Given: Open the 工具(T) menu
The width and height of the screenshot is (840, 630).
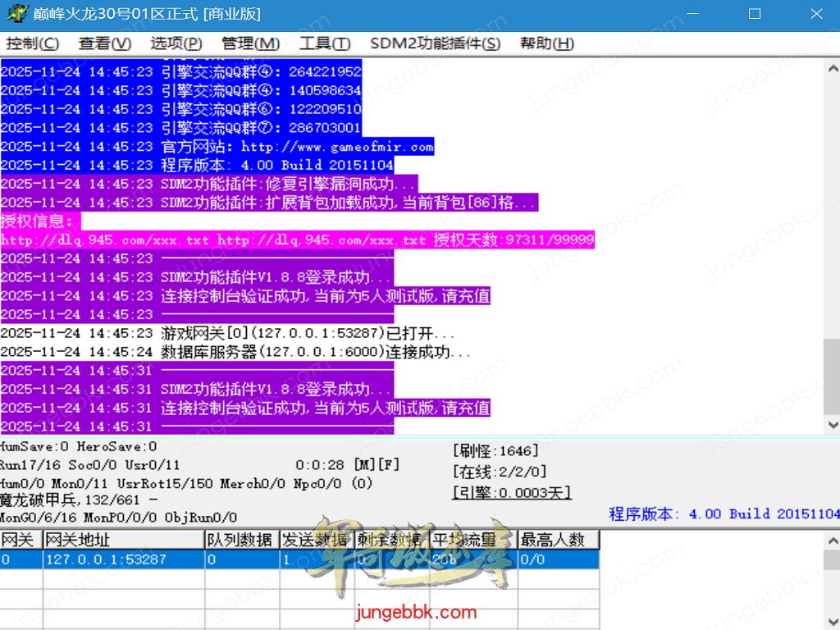Looking at the screenshot, I should 325,43.
